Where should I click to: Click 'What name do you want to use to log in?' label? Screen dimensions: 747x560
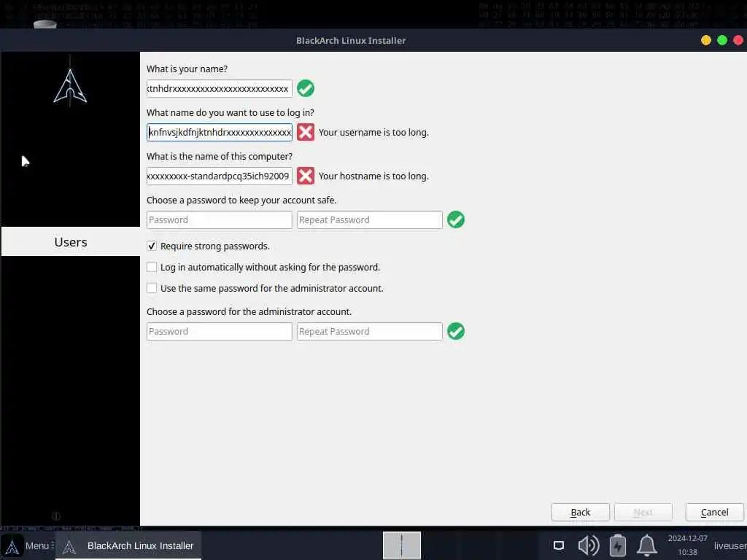tap(230, 113)
